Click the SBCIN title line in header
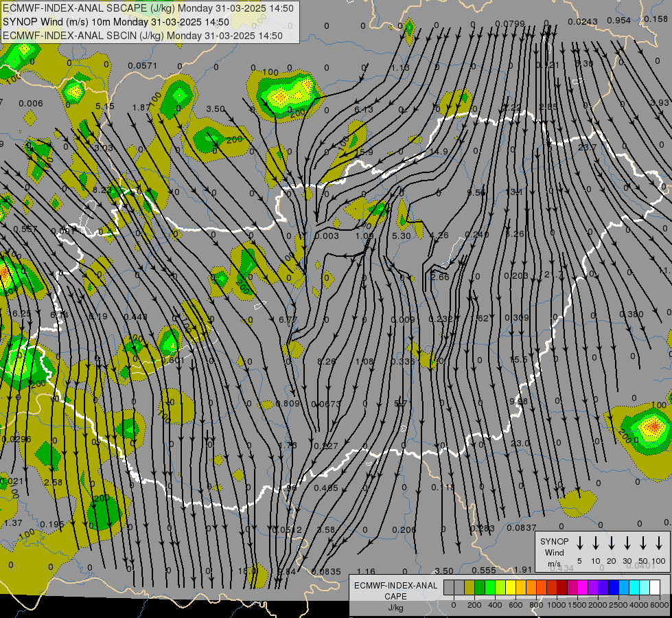Image resolution: width=672 pixels, height=618 pixels. coord(143,36)
